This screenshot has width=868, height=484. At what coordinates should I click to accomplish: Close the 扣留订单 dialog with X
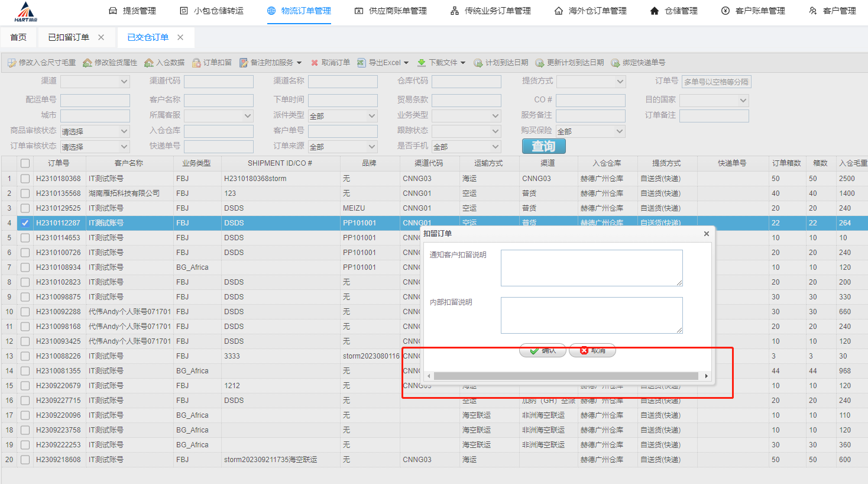[706, 234]
